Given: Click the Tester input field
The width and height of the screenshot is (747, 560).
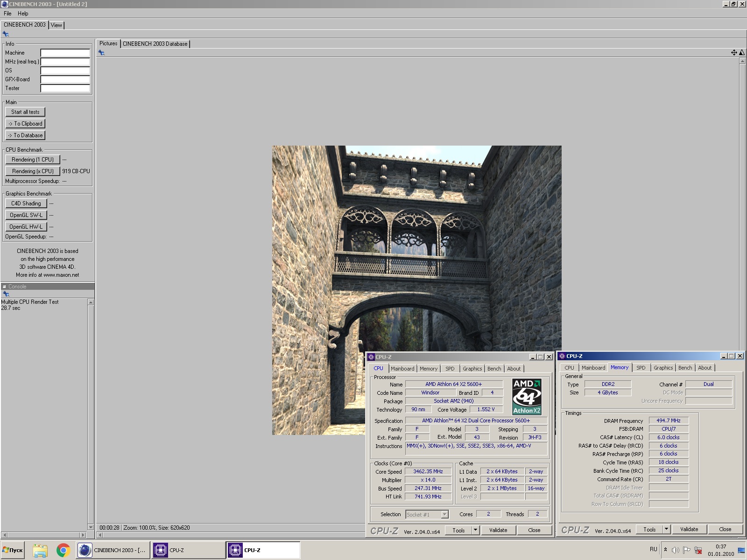Looking at the screenshot, I should 65,88.
